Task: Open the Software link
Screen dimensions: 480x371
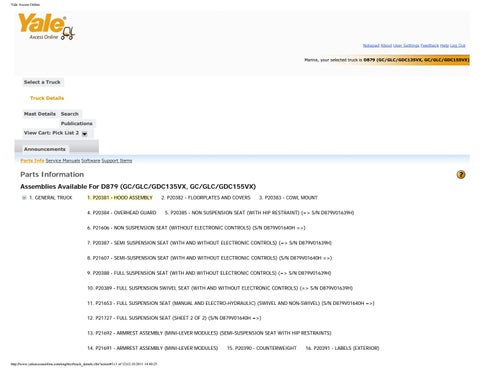Action: coord(91,161)
